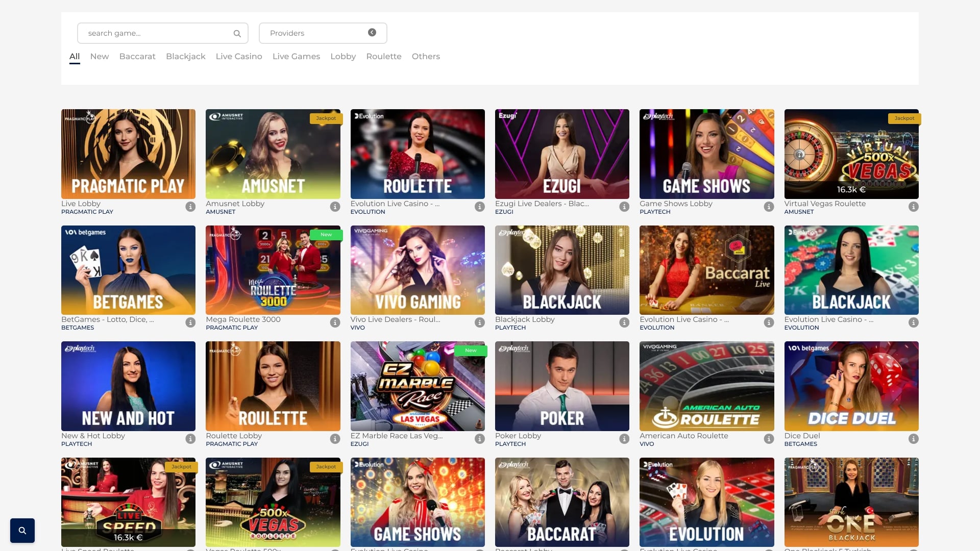Click the info icon on American Auto Roulette
The width and height of the screenshot is (980, 551).
[769, 439]
